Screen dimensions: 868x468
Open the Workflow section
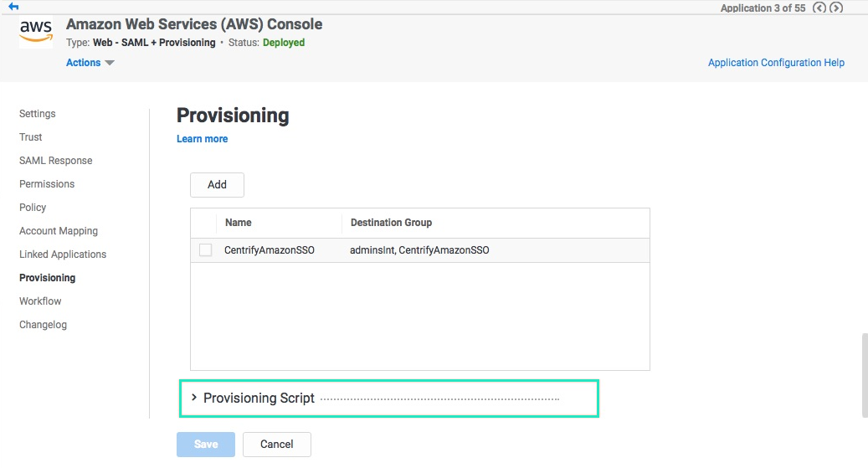[x=40, y=301]
